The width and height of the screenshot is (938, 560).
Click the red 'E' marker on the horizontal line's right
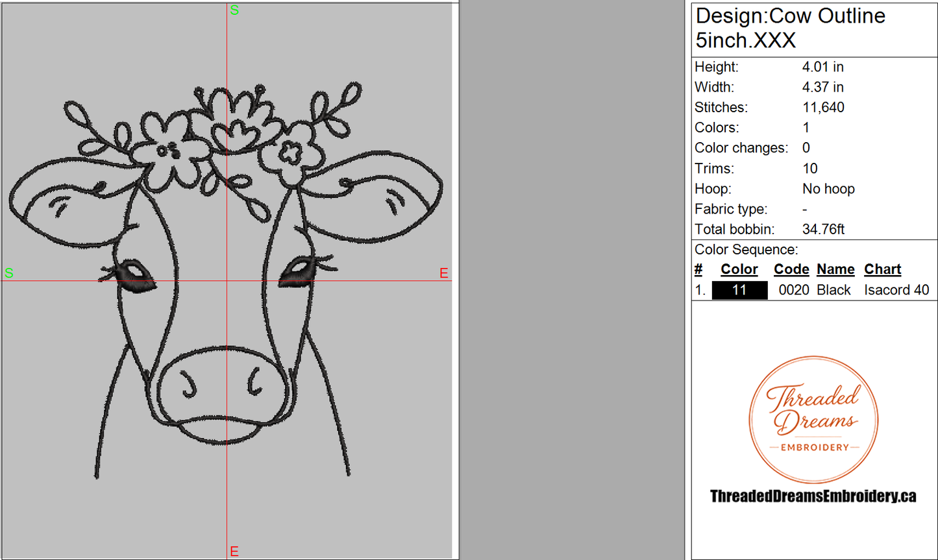click(x=444, y=273)
